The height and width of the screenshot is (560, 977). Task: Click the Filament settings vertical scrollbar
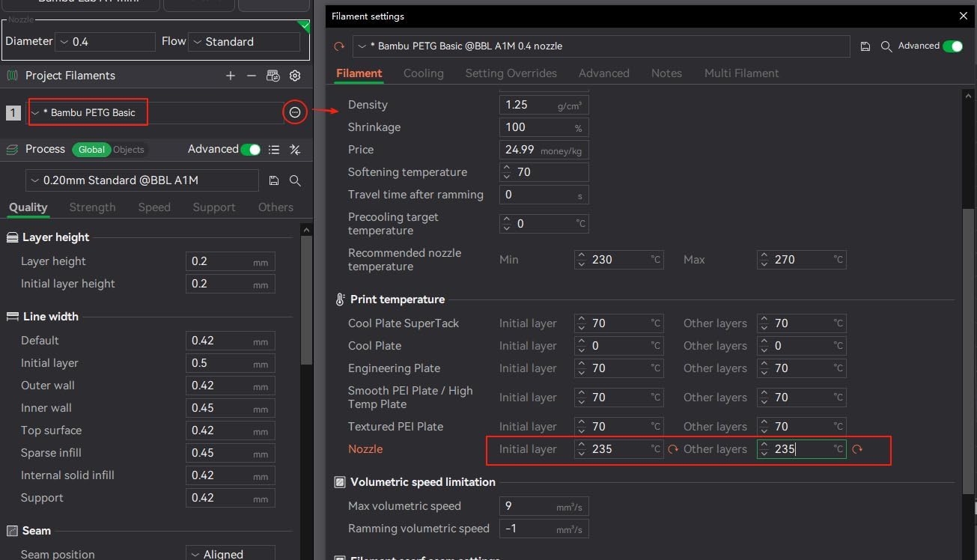point(969,352)
